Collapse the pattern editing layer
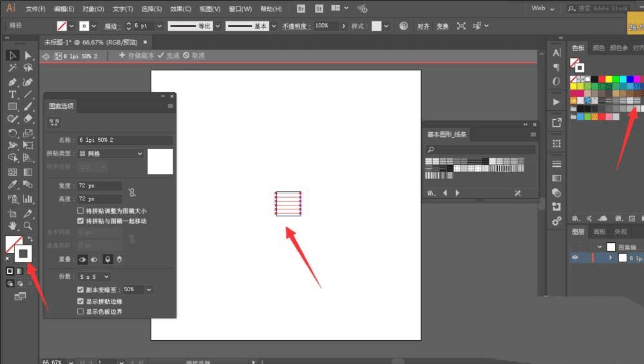The height and width of the screenshot is (364, 644). point(600,247)
